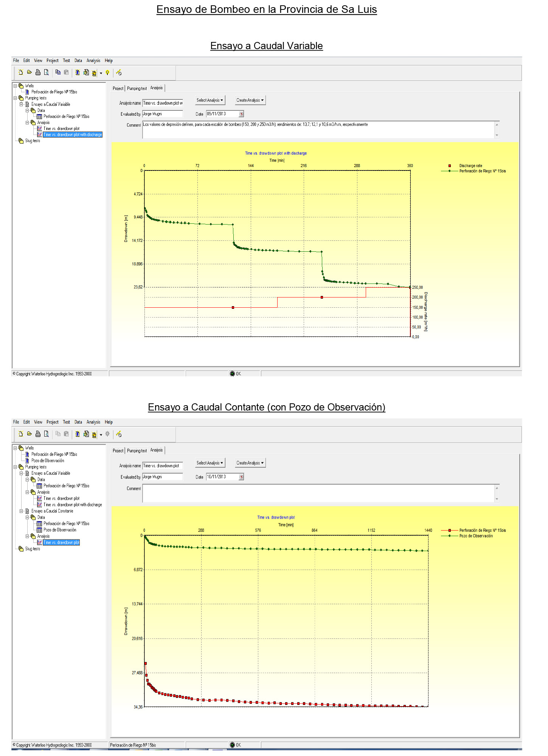Screen dimensions: 548x756
Task: Open Create Analysis dropdown in the upper window
Action: (x=250, y=100)
